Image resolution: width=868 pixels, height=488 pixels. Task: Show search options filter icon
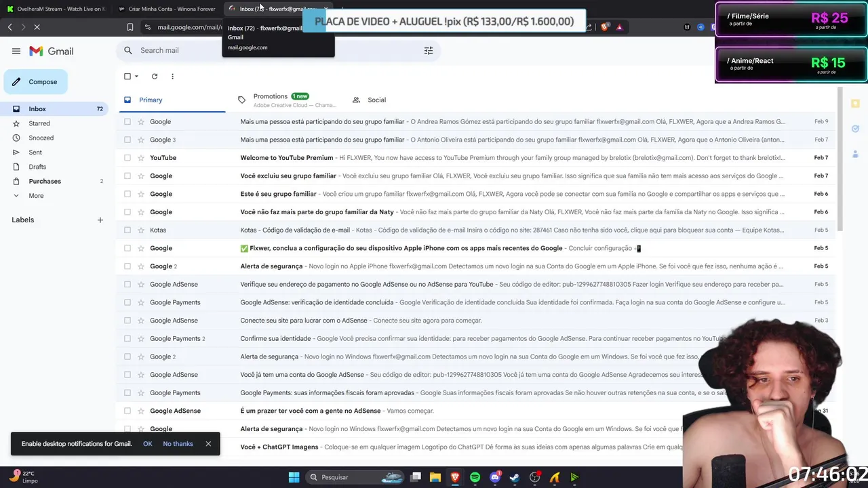(x=429, y=51)
